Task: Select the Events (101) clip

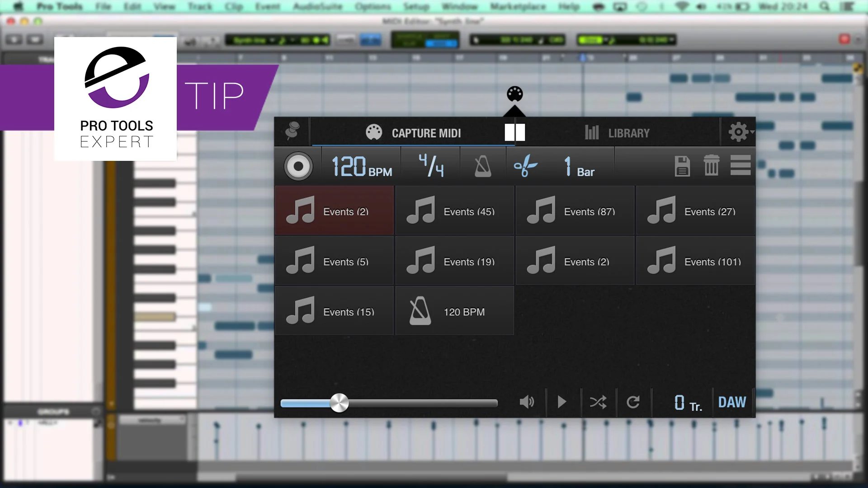Action: (695, 261)
